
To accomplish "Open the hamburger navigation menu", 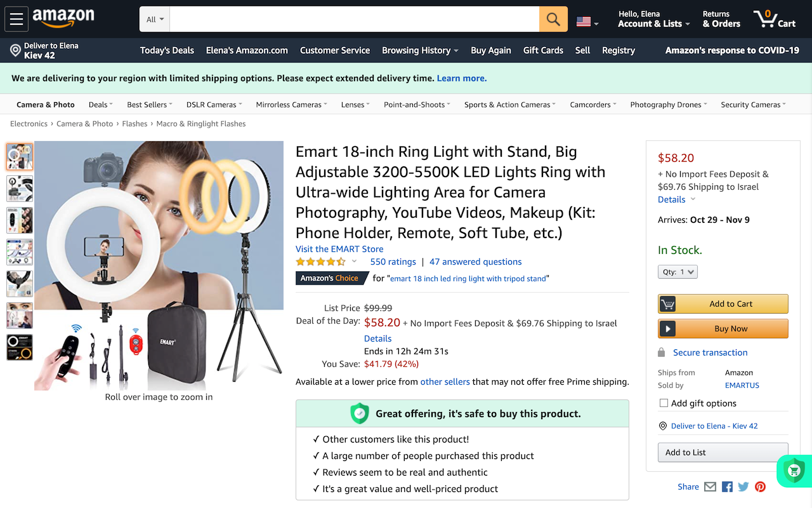I will (x=16, y=19).
